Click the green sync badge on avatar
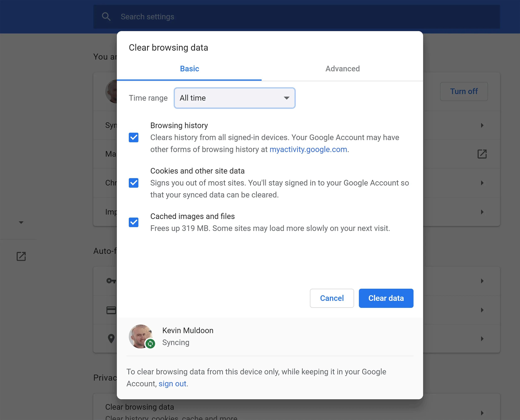 pos(150,344)
